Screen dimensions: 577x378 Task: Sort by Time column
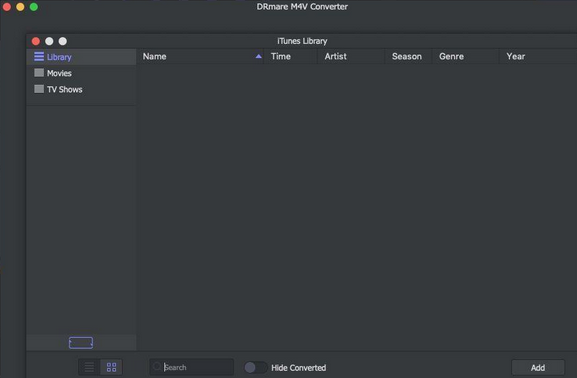point(291,56)
